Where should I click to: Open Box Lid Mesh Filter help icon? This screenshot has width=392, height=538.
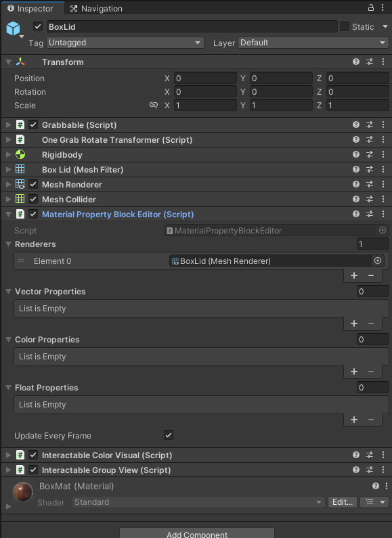356,169
